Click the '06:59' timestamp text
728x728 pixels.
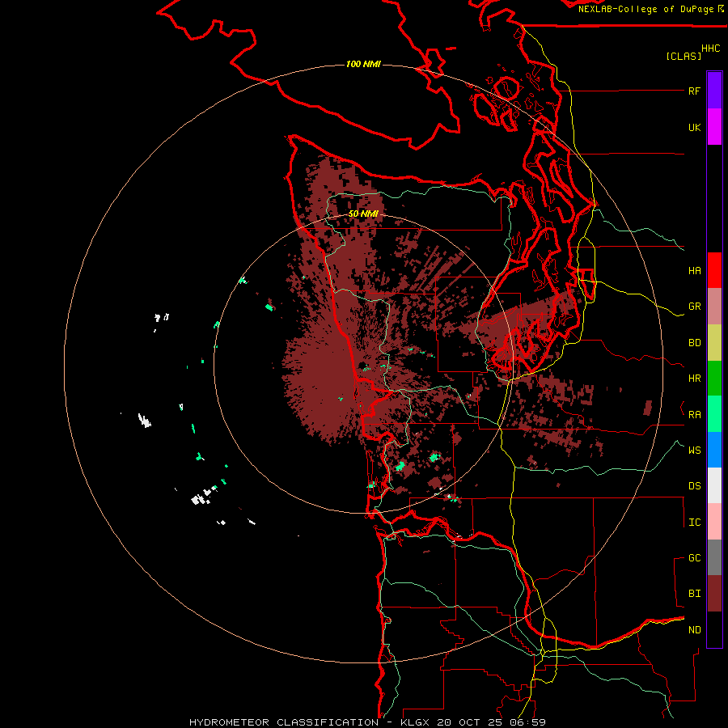tap(527, 722)
